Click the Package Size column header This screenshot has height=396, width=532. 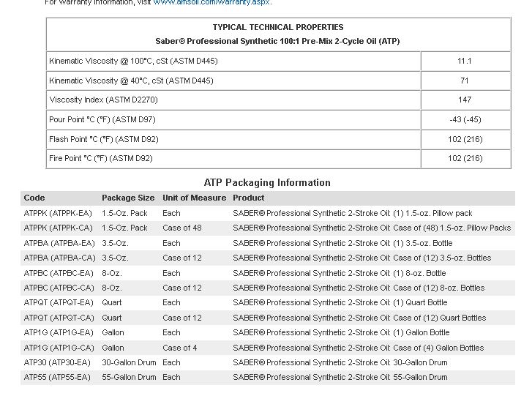point(128,198)
